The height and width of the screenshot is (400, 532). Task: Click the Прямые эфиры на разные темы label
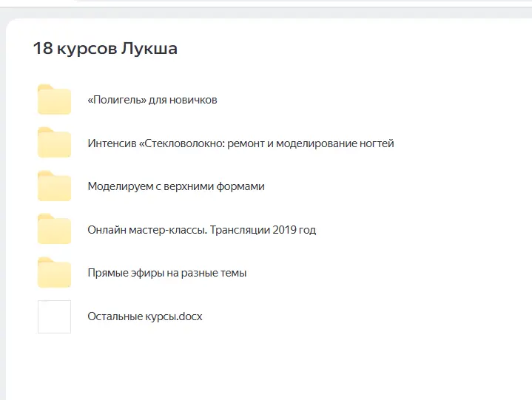pos(166,273)
